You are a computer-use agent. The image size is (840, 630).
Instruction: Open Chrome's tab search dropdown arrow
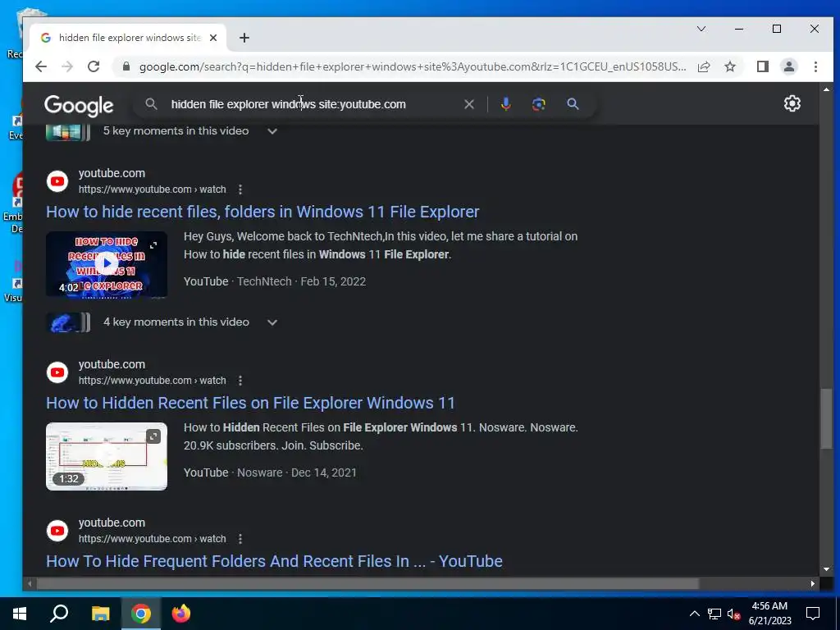701,29
